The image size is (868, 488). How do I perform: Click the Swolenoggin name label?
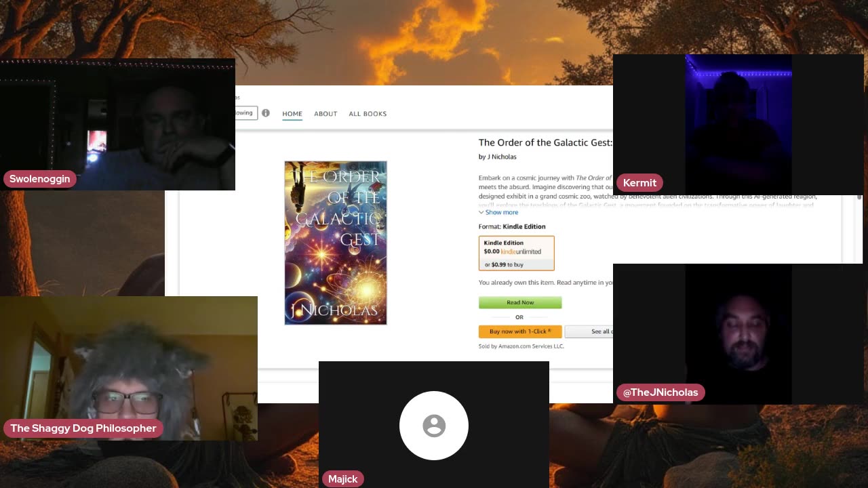pyautogui.click(x=39, y=179)
